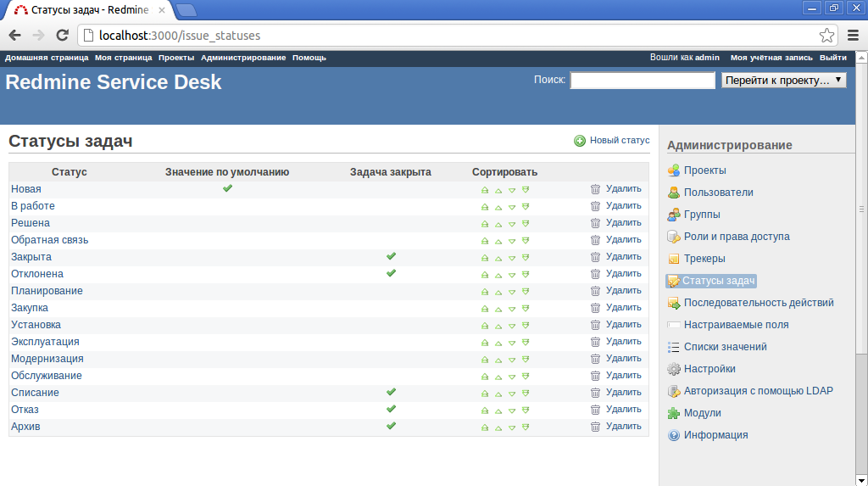The image size is (868, 486).
Task: Click trash icon in 'Архив' row
Action: coord(595,427)
